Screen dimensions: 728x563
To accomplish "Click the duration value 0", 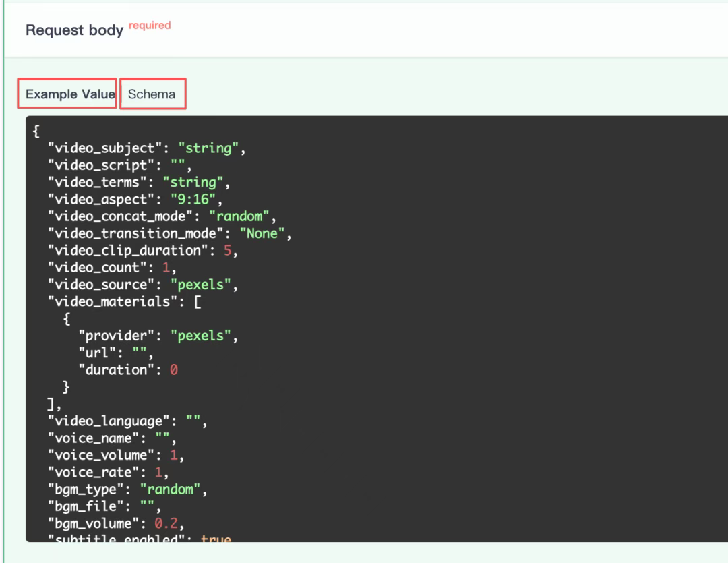I will pyautogui.click(x=174, y=369).
